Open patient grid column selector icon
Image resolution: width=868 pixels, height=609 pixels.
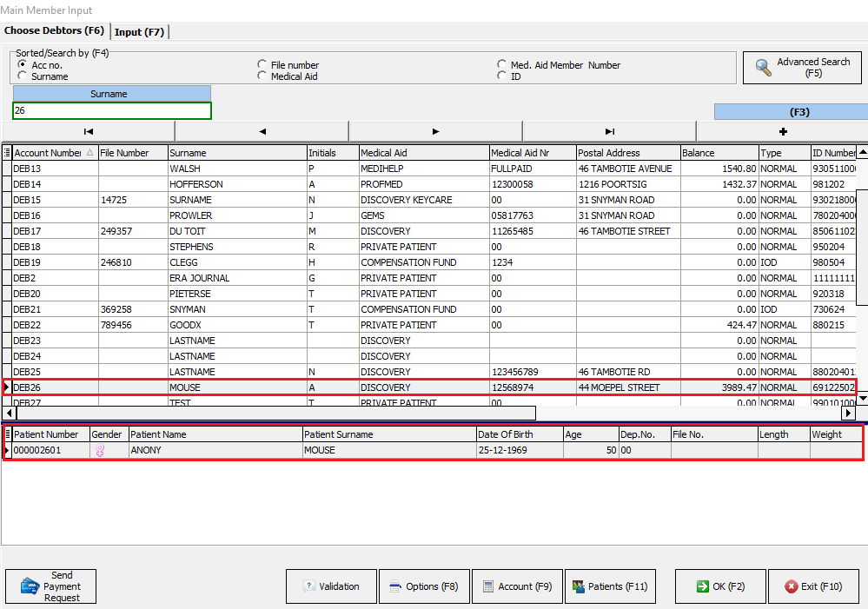pyautogui.click(x=7, y=434)
